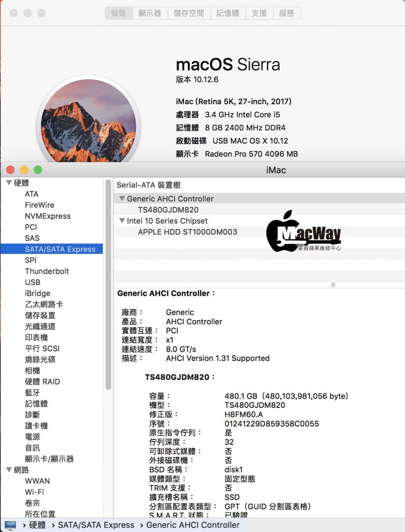Select 儲存裝置 in the sidebar
The height and width of the screenshot is (532, 405).
click(x=40, y=316)
